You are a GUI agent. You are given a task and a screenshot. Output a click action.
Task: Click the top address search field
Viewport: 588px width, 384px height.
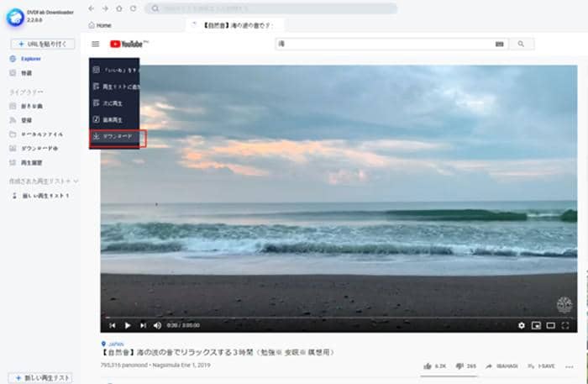click(x=271, y=8)
